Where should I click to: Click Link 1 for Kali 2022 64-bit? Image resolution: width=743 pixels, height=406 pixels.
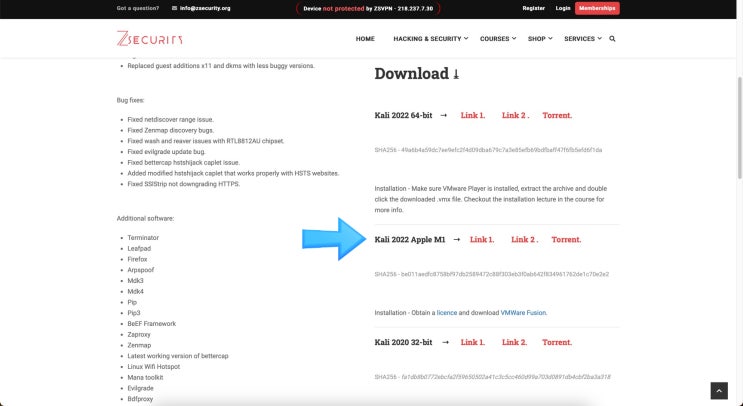click(x=473, y=115)
